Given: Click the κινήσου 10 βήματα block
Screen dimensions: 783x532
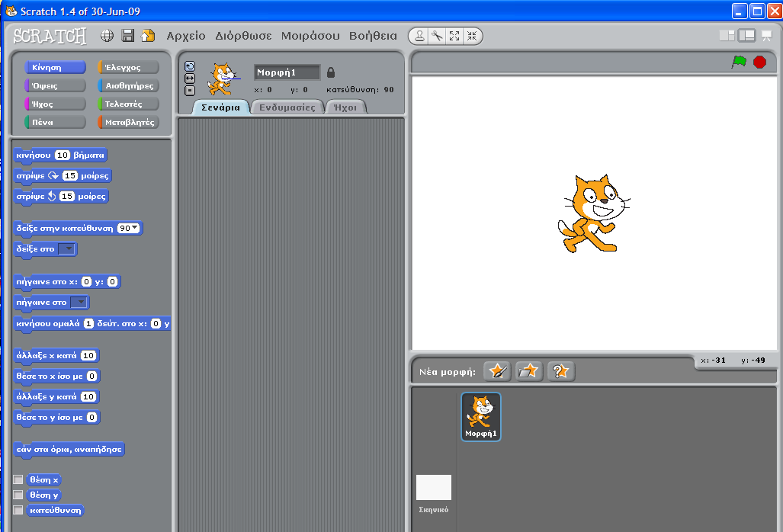Looking at the screenshot, I should [60, 155].
